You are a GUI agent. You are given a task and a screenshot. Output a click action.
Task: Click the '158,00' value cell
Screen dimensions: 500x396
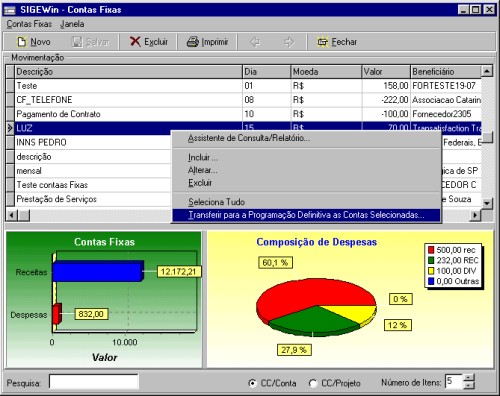click(x=386, y=86)
